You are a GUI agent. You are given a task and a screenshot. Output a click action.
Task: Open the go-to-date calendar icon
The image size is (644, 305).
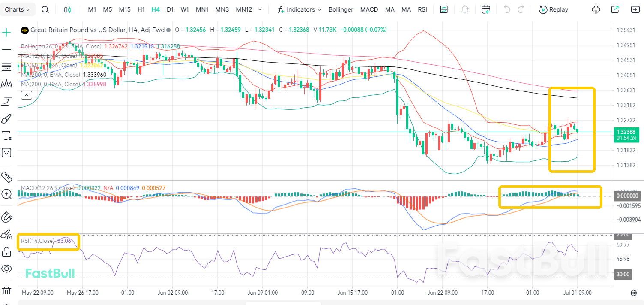point(486,9)
